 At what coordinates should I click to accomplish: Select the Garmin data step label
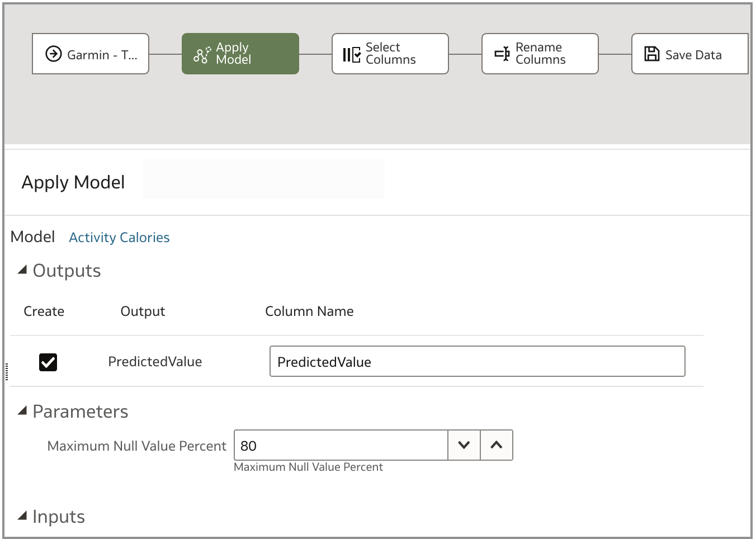click(x=102, y=55)
